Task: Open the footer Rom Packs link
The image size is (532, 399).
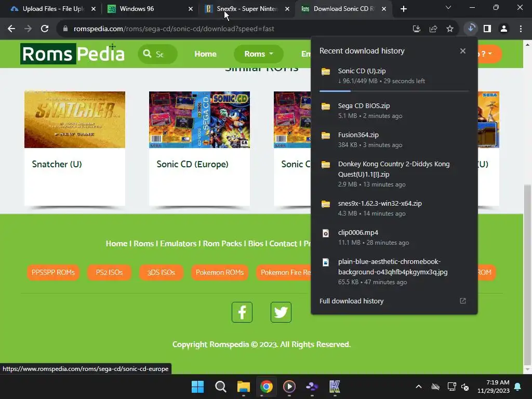Action: click(x=222, y=244)
